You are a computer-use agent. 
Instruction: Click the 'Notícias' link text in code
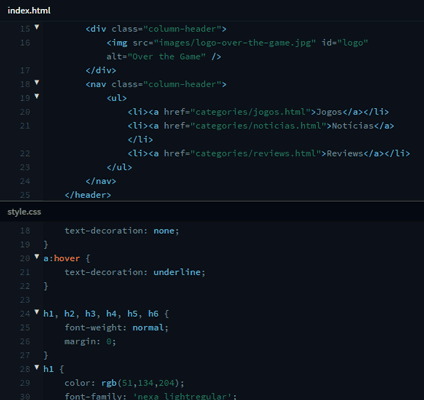[353, 126]
